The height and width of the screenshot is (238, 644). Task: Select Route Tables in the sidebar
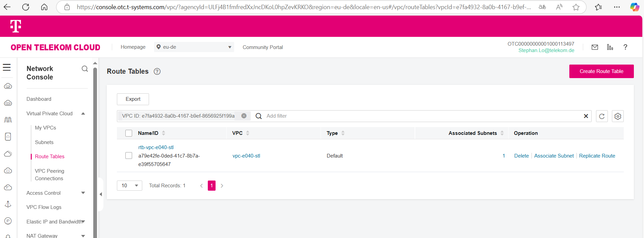50,157
